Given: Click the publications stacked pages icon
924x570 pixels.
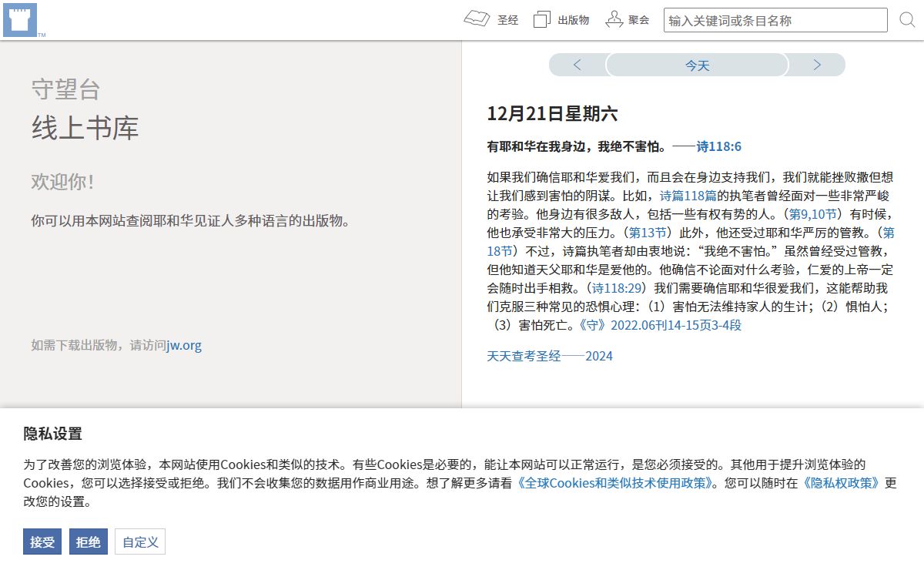Looking at the screenshot, I should pos(542,20).
